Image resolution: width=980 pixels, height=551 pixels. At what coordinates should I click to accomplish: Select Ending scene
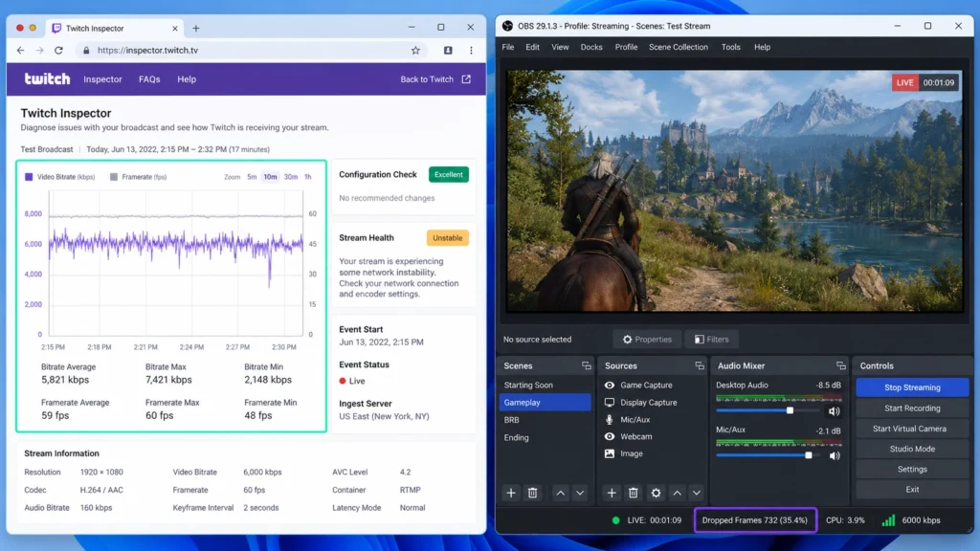tap(545, 437)
